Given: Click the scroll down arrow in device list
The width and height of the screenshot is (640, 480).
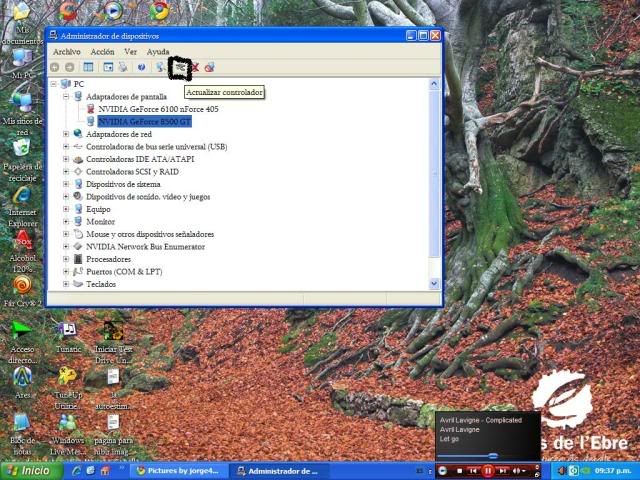Looking at the screenshot, I should pos(434,283).
